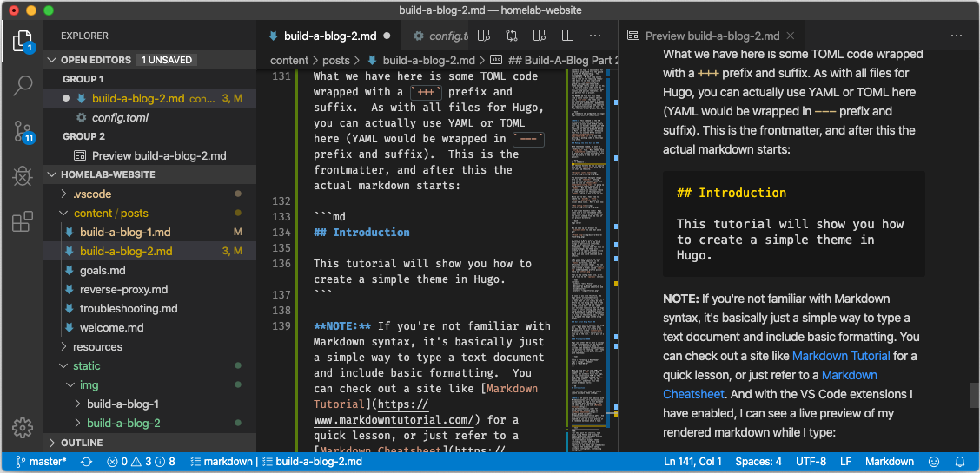Select build-a-blog-2.md in HOMELAB-WEBSITE tree
Image resolution: width=980 pixels, height=473 pixels.
point(150,252)
